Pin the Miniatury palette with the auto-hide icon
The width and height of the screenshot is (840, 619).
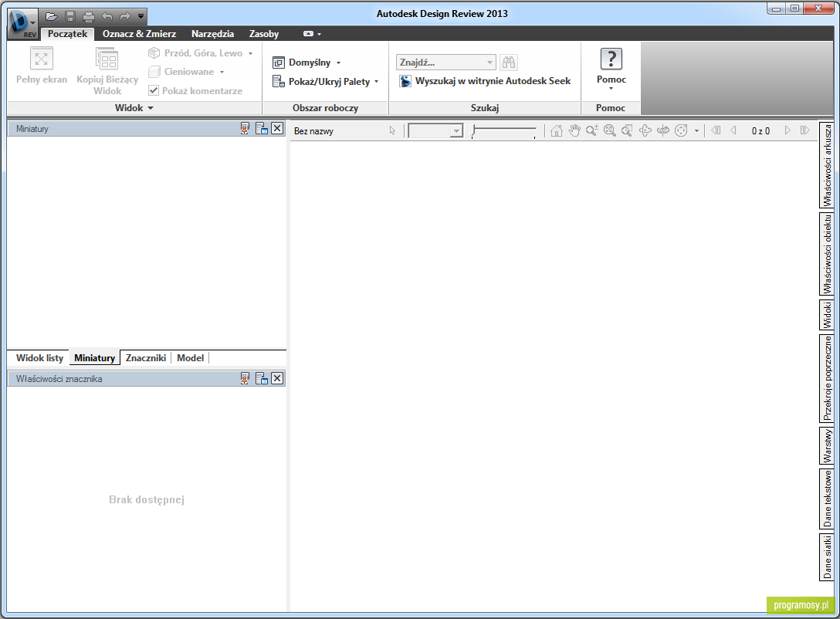coord(245,129)
